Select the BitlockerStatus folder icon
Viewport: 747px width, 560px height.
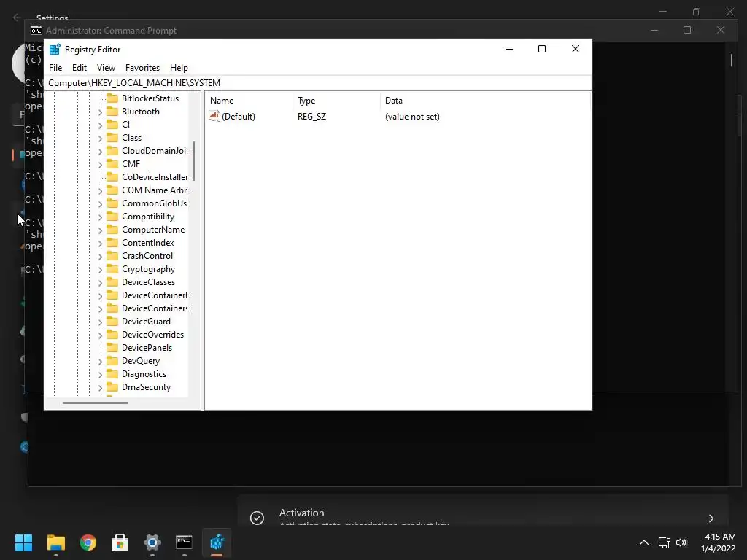pos(112,98)
